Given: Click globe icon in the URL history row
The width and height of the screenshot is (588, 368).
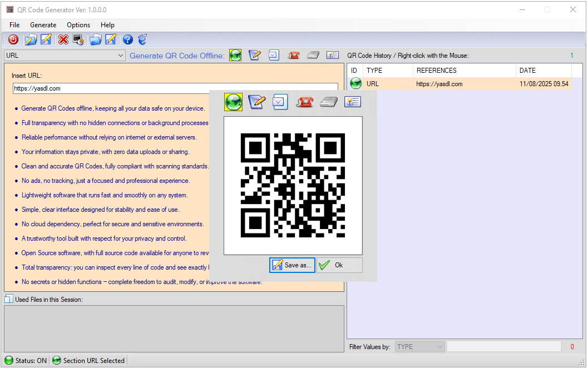Looking at the screenshot, I should click(355, 83).
